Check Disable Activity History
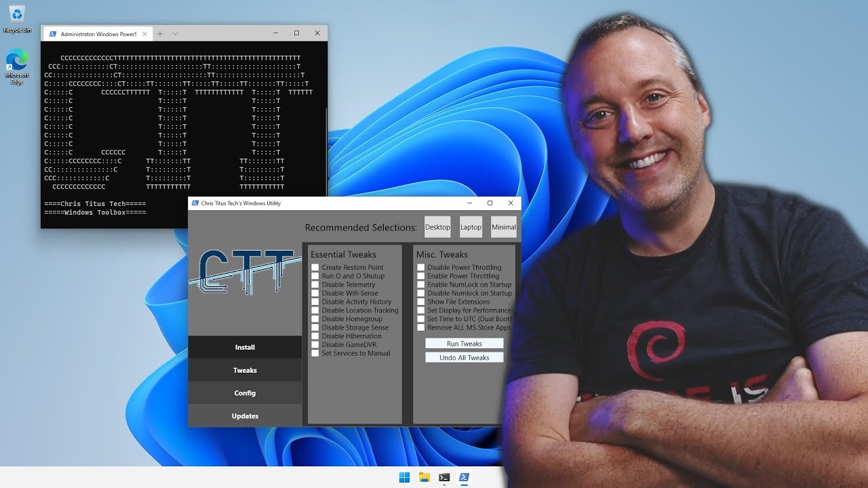This screenshot has width=868, height=488. pyautogui.click(x=315, y=302)
